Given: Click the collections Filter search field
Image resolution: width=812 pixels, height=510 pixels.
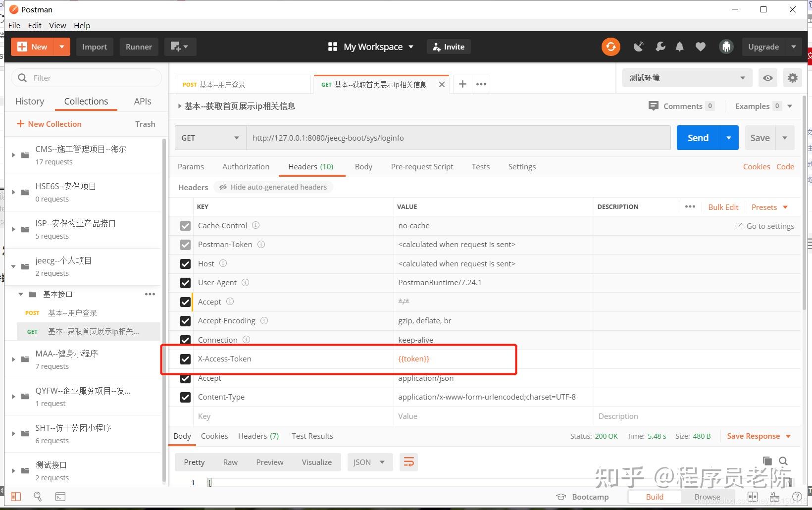Looking at the screenshot, I should [x=86, y=78].
